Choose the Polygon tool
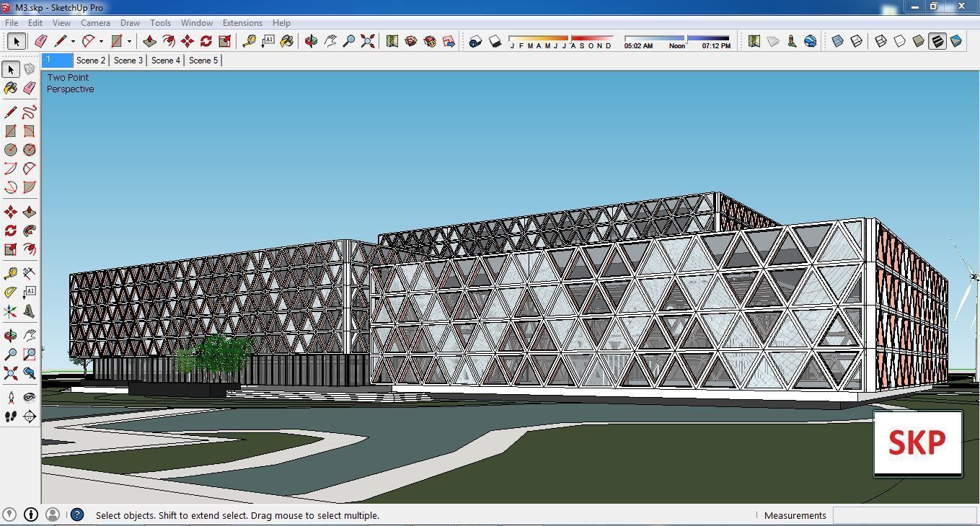This screenshot has width=980, height=526. tap(30, 150)
